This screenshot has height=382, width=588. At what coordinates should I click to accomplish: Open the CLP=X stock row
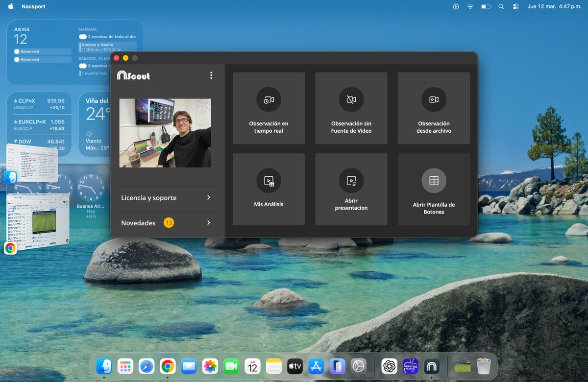[x=39, y=104]
